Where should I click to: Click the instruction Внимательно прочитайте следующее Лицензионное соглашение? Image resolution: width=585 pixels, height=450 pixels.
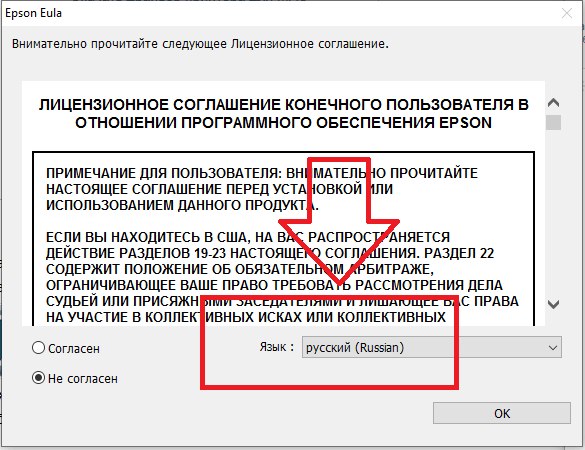tap(200, 44)
